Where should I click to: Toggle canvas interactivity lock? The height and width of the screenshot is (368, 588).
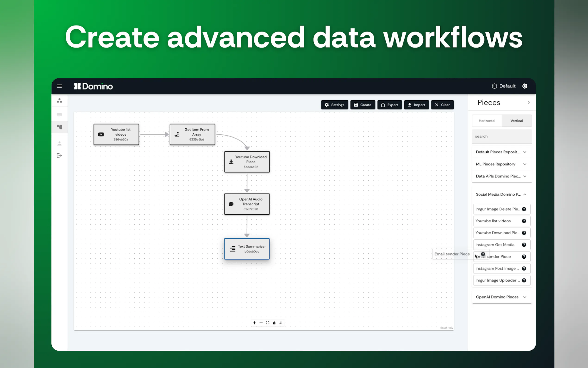click(274, 323)
